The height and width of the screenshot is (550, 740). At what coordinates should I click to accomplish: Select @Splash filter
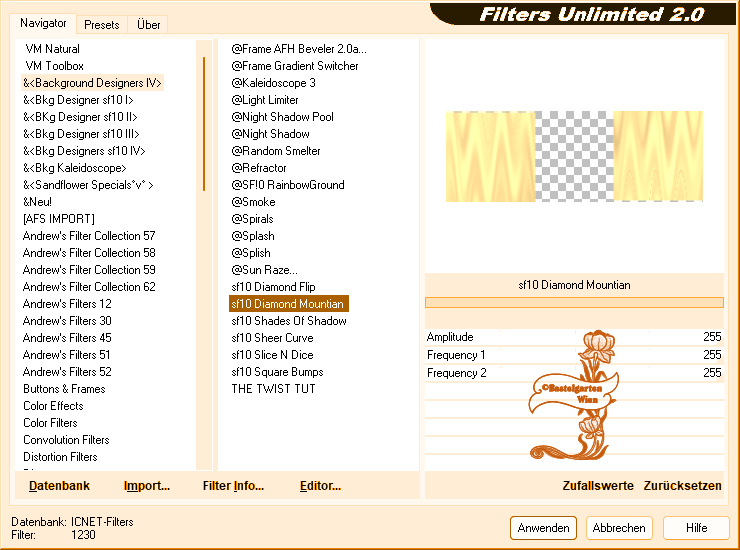click(x=253, y=236)
